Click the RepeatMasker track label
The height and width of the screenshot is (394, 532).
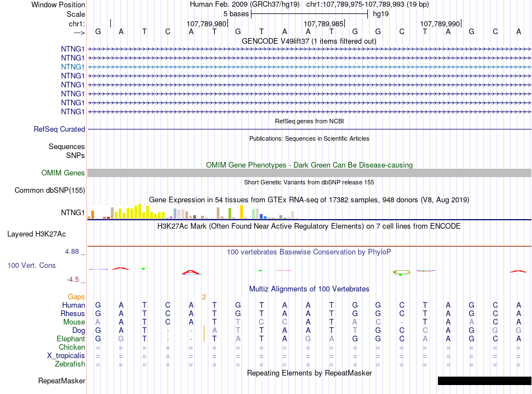(62, 381)
